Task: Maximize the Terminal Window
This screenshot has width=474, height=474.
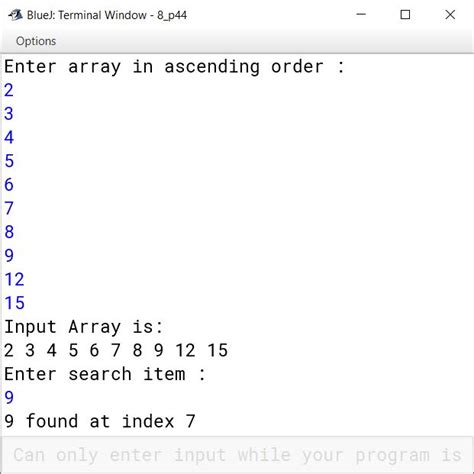Action: coord(405,15)
